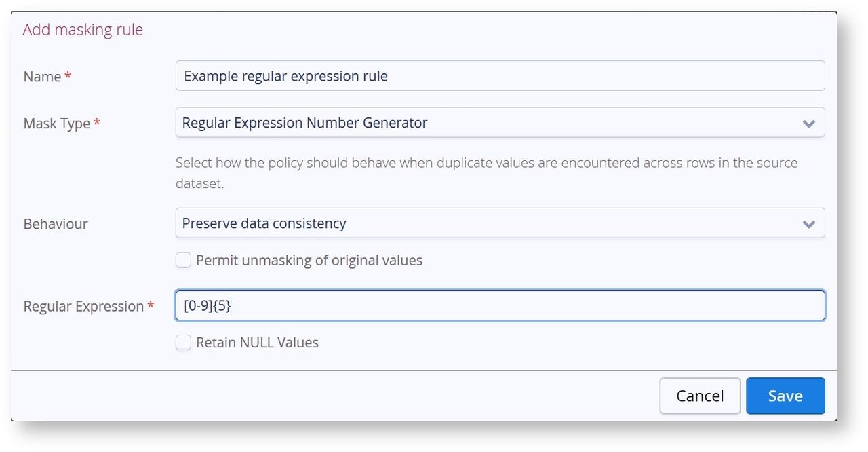Tick the Retain NULL Values checkbox

tap(183, 343)
